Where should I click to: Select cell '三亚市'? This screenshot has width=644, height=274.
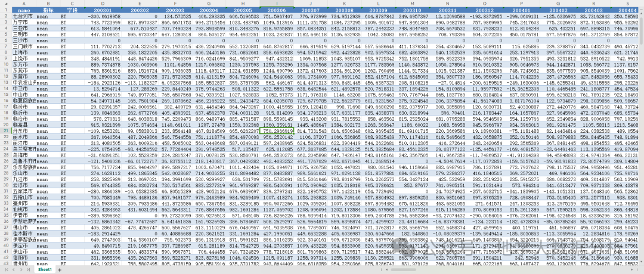pyautogui.click(x=23, y=27)
